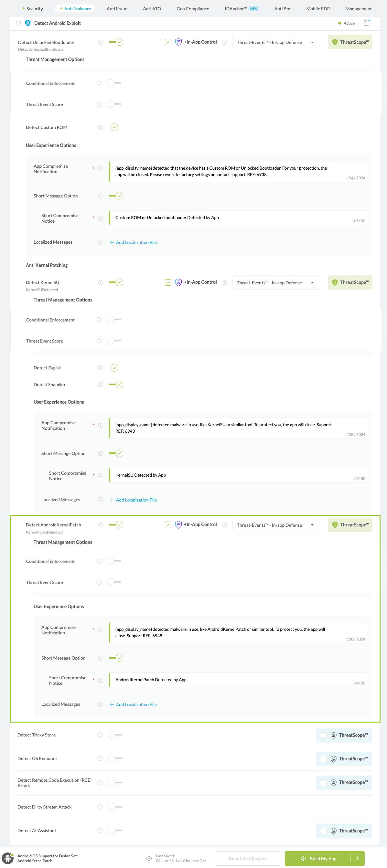This screenshot has height=868, width=387.
Task: Open info icon for Detect AndroidKernelPatch
Action: [x=101, y=524]
